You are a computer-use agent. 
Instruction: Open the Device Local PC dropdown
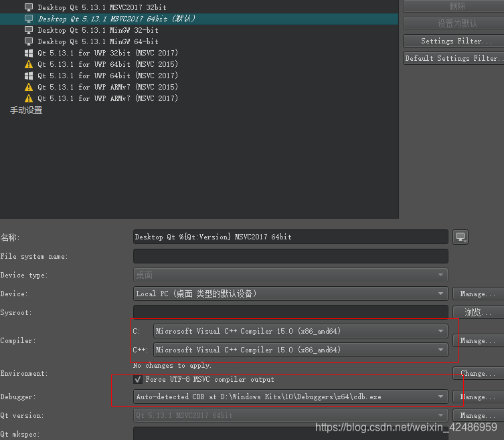[290, 294]
